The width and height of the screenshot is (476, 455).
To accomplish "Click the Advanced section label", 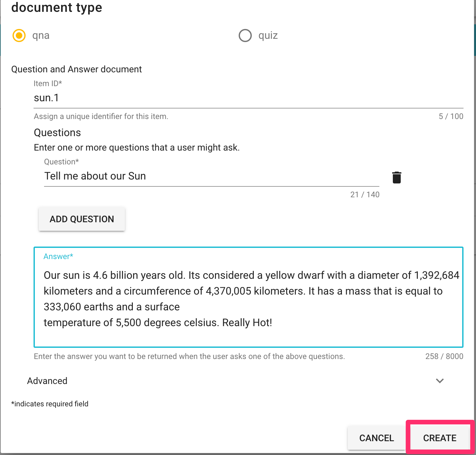I will coord(47,381).
